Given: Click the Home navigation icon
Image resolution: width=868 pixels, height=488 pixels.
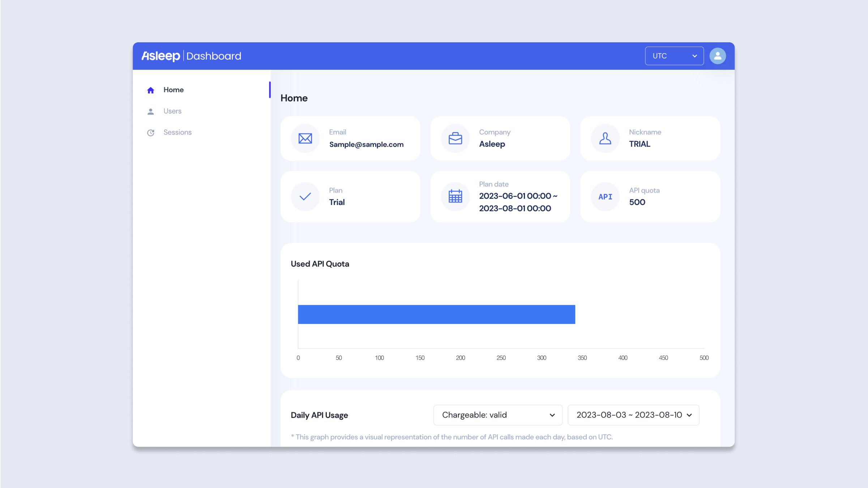Looking at the screenshot, I should click(x=151, y=90).
